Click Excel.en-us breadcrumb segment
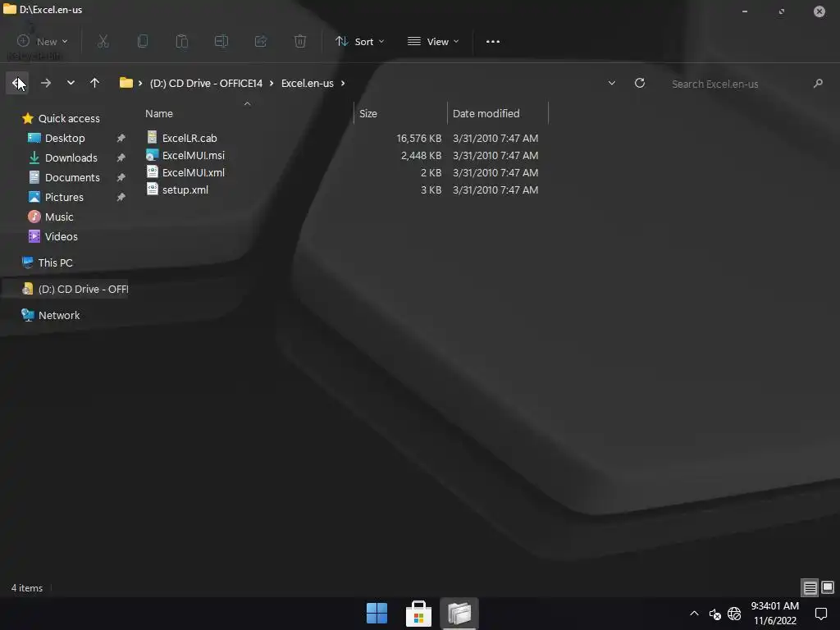The width and height of the screenshot is (840, 630). click(308, 83)
